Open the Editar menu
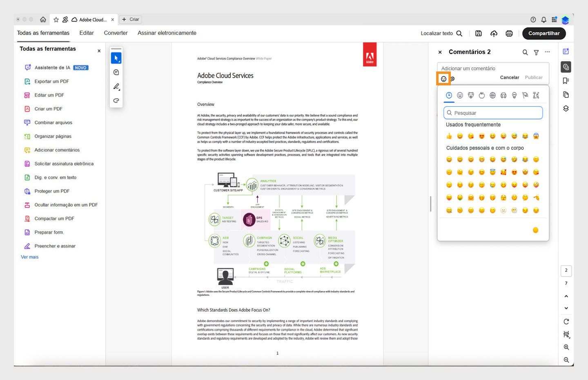The image size is (588, 380). tap(87, 33)
